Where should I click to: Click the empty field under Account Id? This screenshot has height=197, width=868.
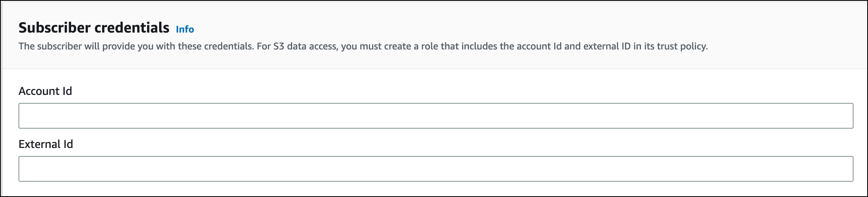[436, 116]
